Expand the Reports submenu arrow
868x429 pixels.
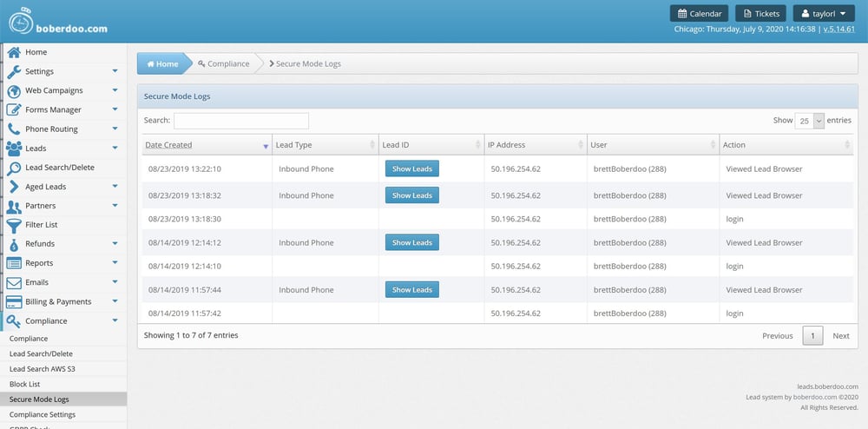[115, 263]
